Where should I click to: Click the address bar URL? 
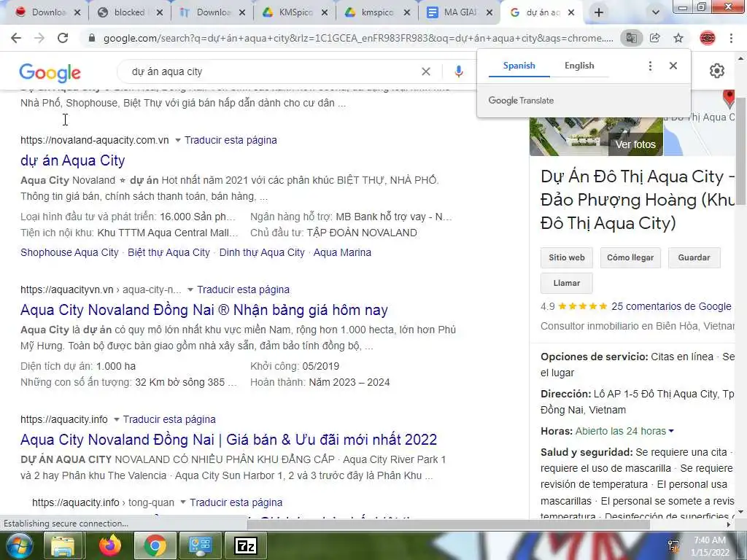coord(358,38)
